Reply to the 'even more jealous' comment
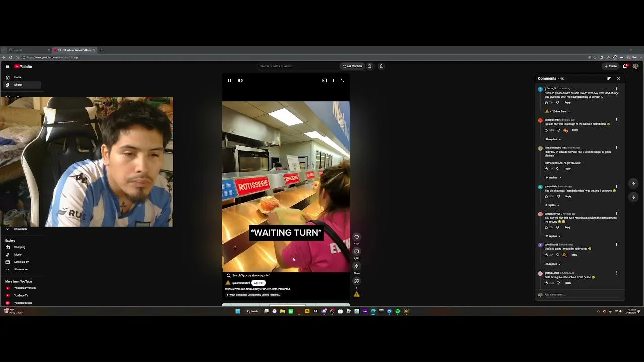Viewport: 644px width, 362px height. tap(568, 227)
